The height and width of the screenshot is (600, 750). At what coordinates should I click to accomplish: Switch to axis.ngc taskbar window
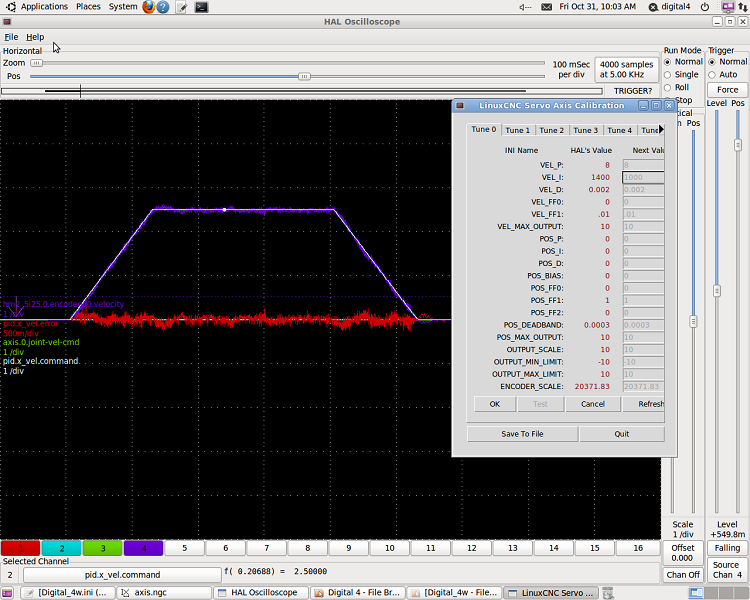(x=164, y=593)
